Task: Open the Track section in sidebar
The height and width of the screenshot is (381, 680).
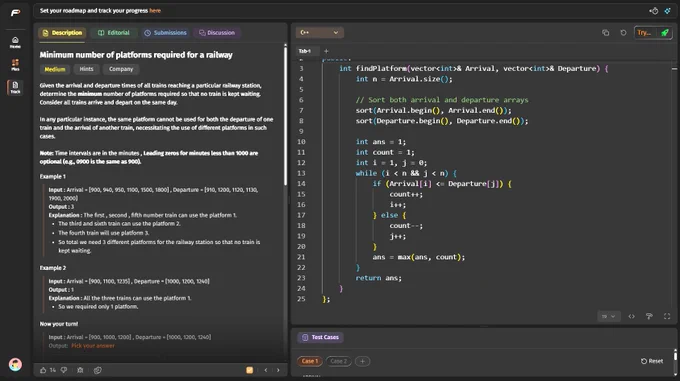Action: 15,87
